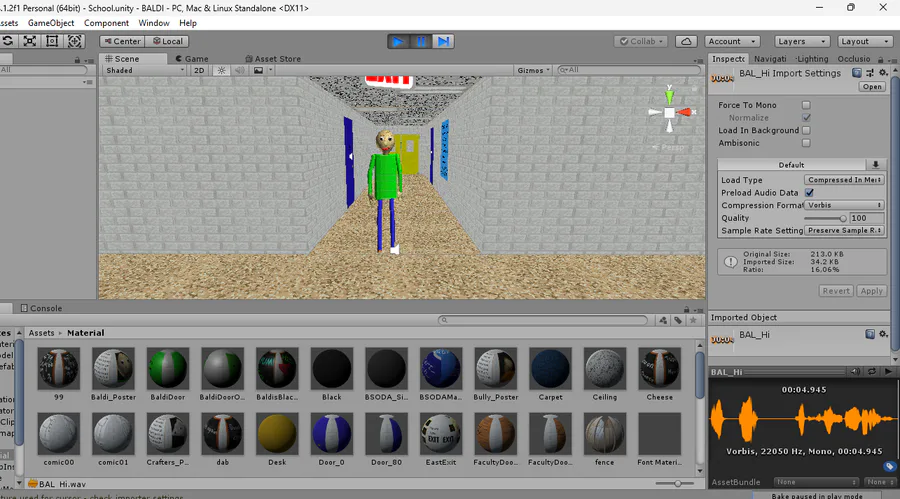Toggle scene audio speaker icon
The height and width of the screenshot is (499, 900).
239,70
